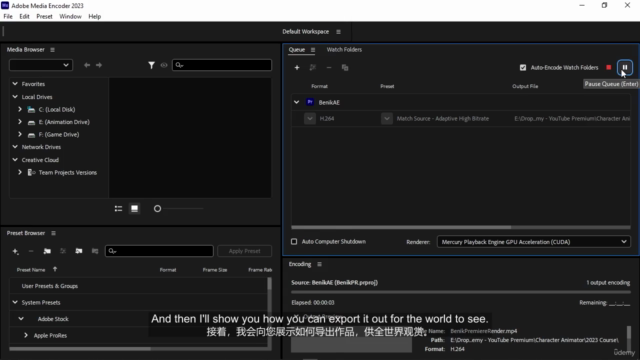This screenshot has height=360, width=640.
Task: Select the Queue tab
Action: pos(297,50)
